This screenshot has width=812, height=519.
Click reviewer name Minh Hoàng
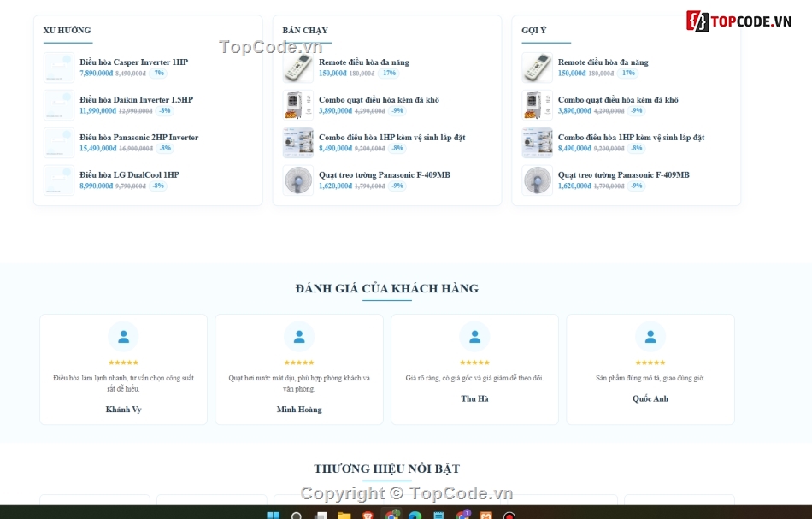299,410
